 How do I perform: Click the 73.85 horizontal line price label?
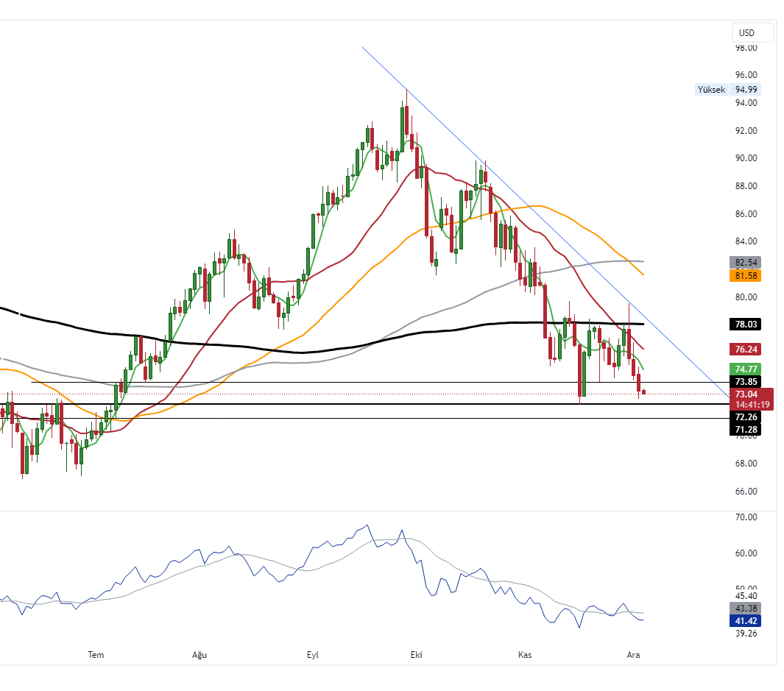[x=745, y=382]
